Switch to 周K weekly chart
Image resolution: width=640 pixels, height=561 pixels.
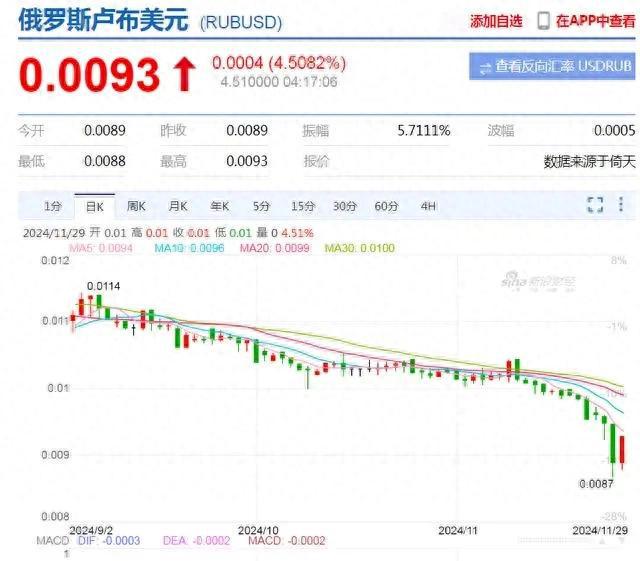pos(136,206)
